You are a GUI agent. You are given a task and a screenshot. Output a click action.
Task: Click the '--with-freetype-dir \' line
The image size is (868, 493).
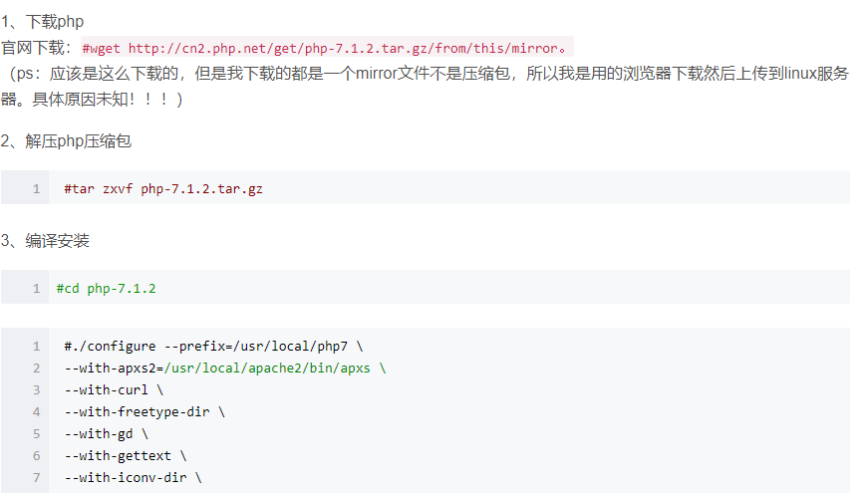pos(145,411)
